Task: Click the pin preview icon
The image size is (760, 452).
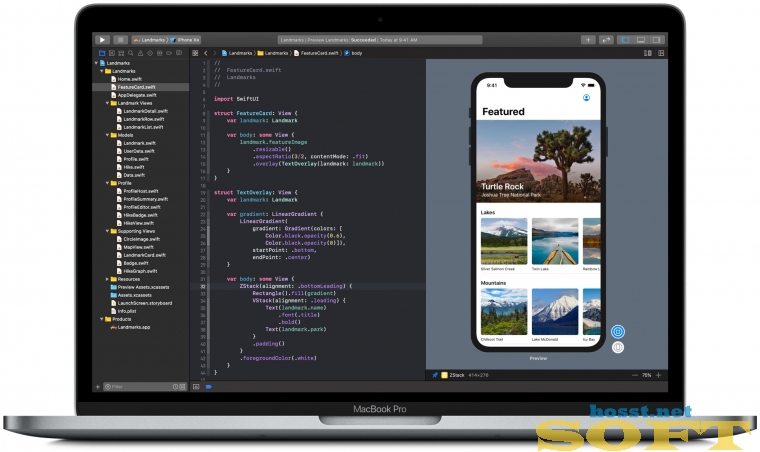Action: click(435, 375)
